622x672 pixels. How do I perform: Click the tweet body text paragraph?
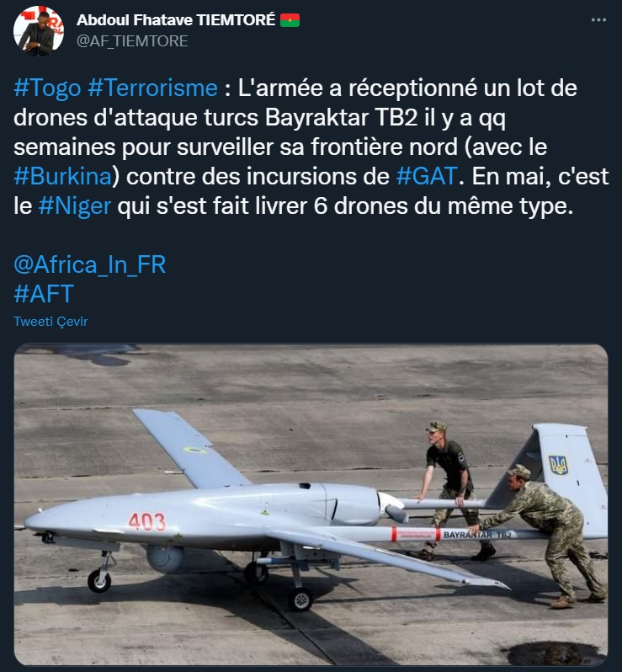[311, 147]
